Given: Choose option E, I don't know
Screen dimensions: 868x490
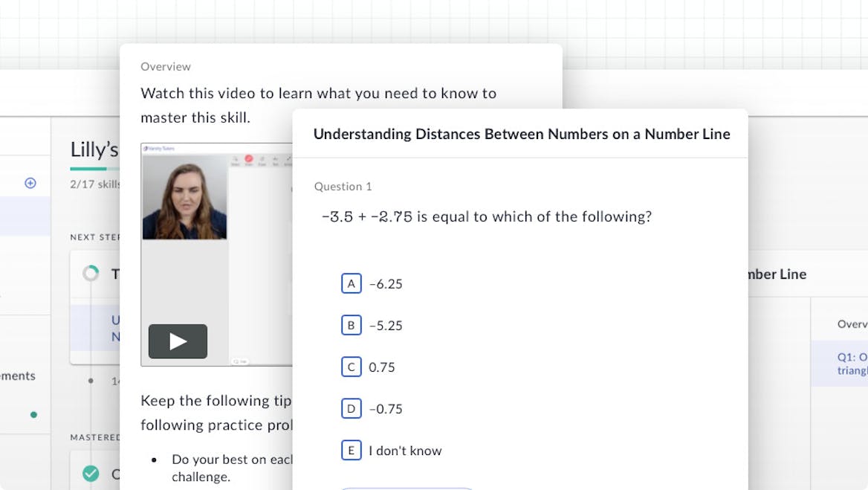Looking at the screenshot, I should pyautogui.click(x=351, y=450).
